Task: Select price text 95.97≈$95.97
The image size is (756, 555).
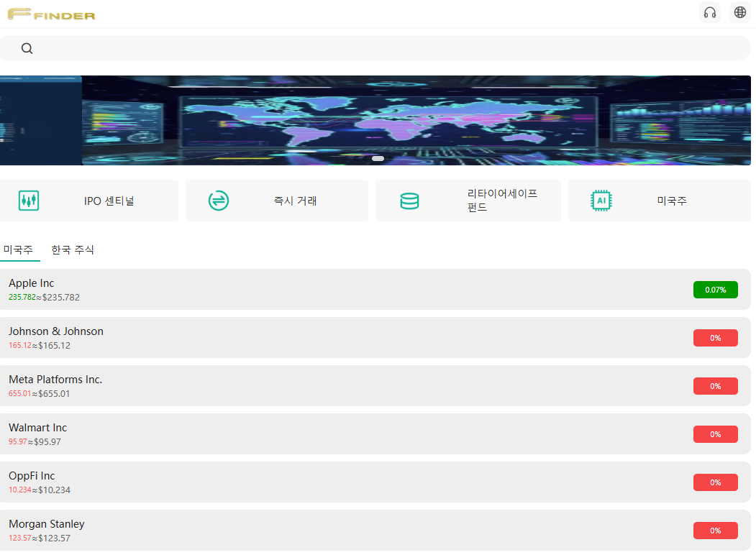Action: click(35, 442)
